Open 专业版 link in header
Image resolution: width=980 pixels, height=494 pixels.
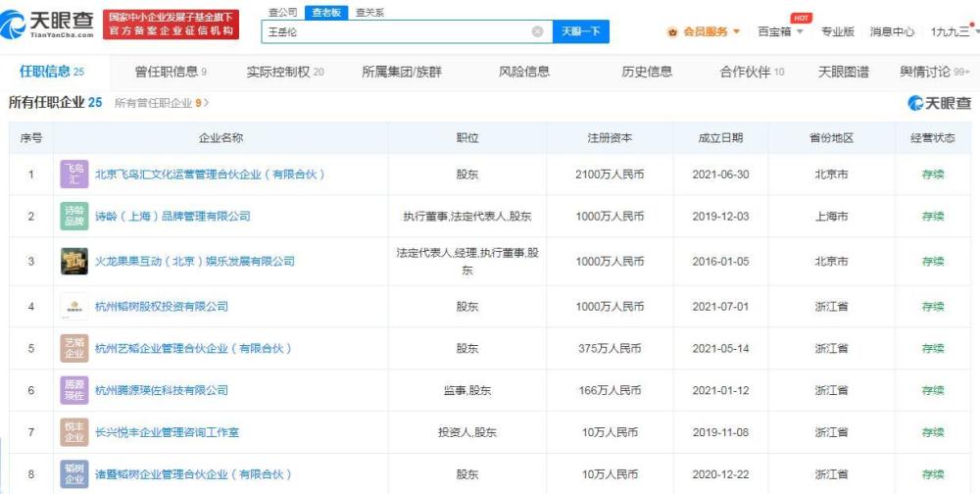coord(838,32)
